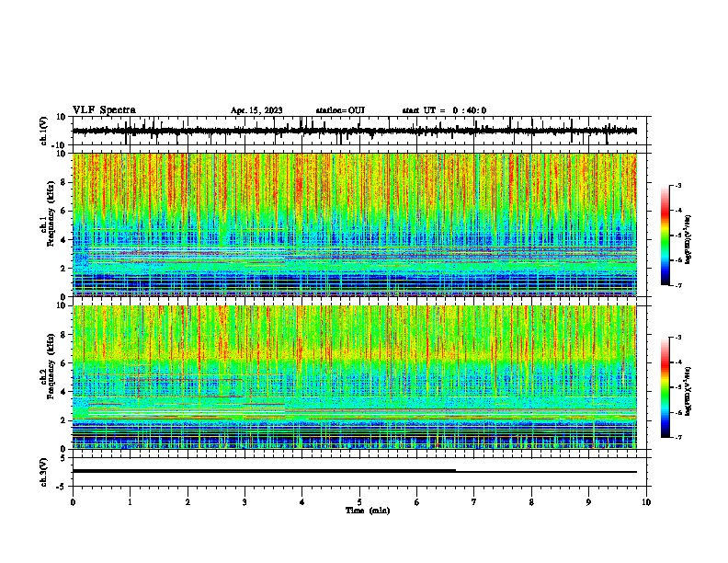Click ch.2 colorbar log(PSD) label

coord(688,391)
